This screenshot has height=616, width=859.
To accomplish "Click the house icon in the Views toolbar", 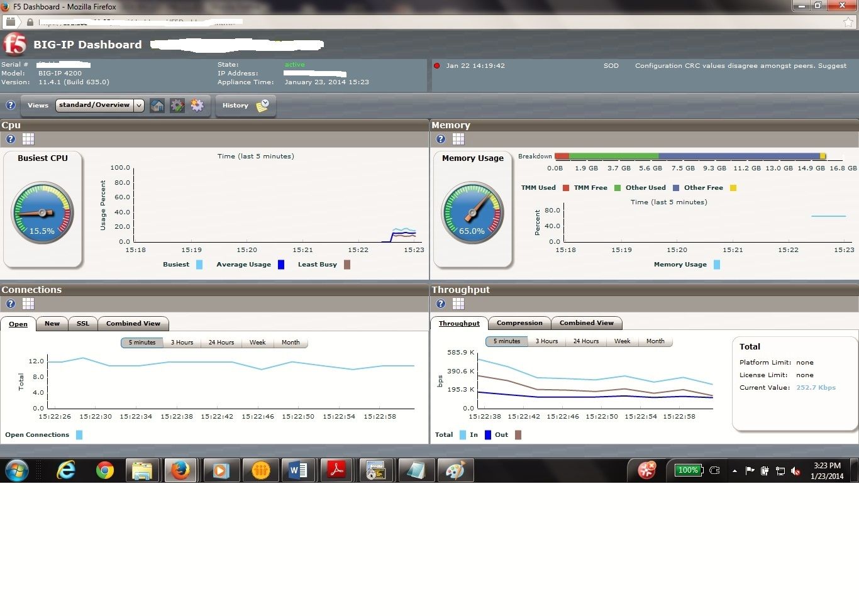I will point(157,105).
